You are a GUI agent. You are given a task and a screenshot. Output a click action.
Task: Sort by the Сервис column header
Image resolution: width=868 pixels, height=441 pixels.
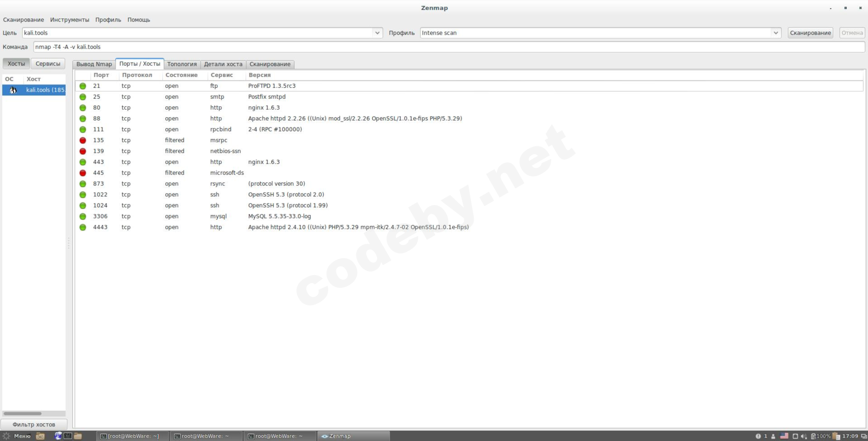[226, 75]
